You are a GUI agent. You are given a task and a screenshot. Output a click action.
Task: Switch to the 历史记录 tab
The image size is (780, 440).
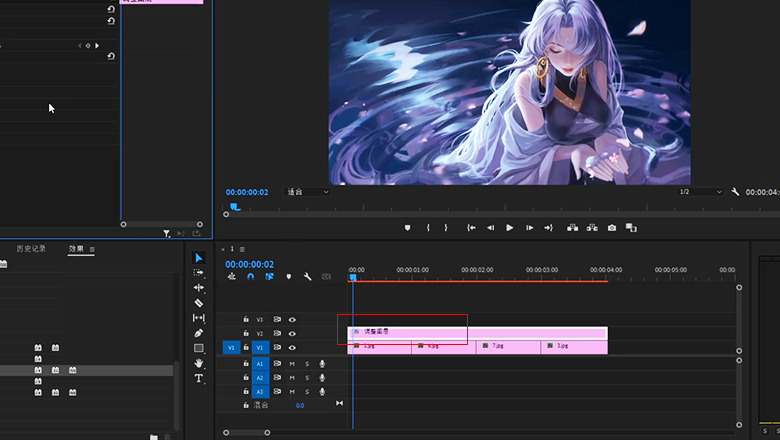tap(31, 249)
